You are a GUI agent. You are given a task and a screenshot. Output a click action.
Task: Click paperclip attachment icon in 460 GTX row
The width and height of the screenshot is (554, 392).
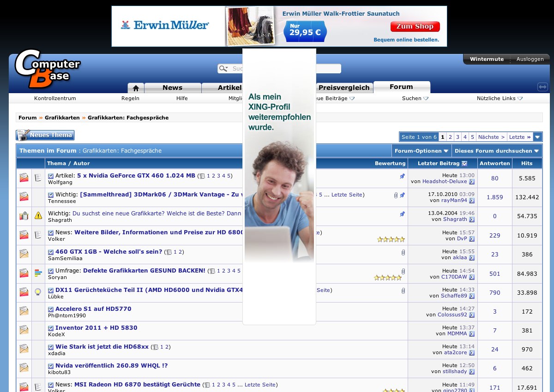(x=403, y=252)
